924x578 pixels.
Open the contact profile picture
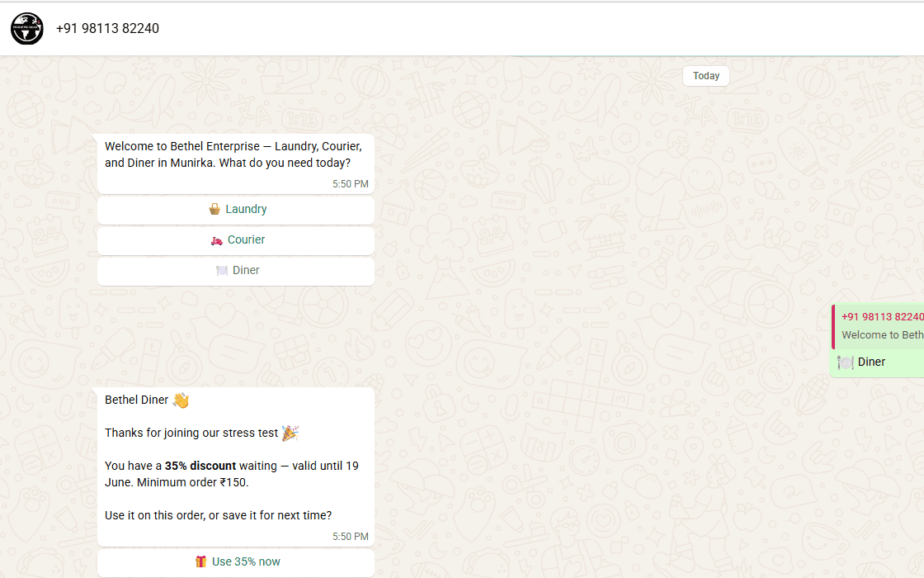(27, 28)
